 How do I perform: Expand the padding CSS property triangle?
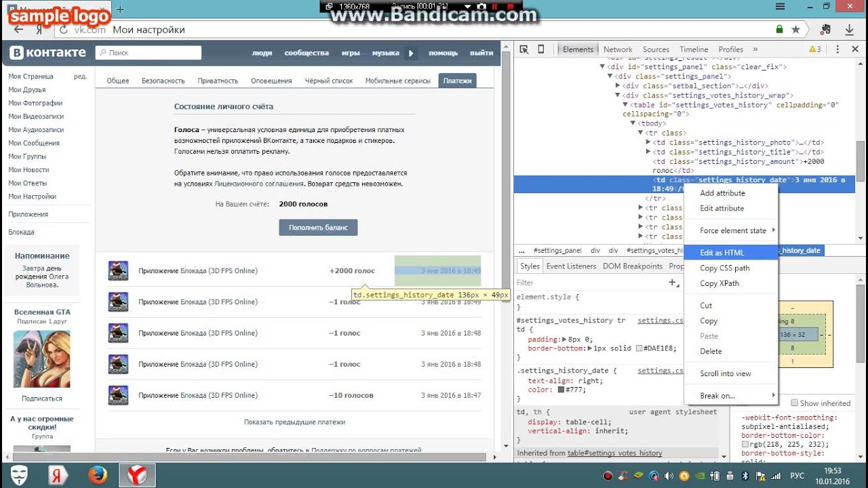point(564,339)
